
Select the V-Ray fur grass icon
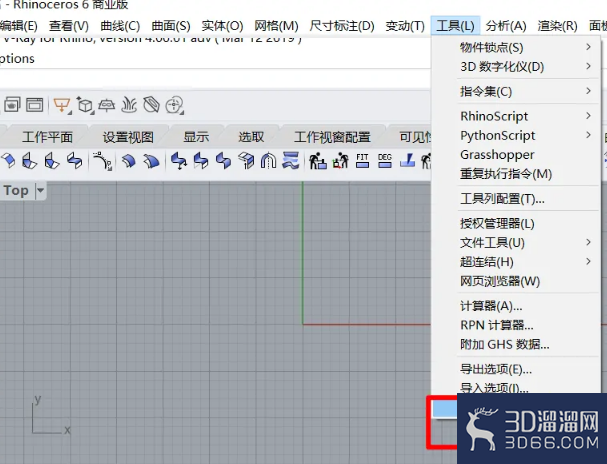point(129,105)
